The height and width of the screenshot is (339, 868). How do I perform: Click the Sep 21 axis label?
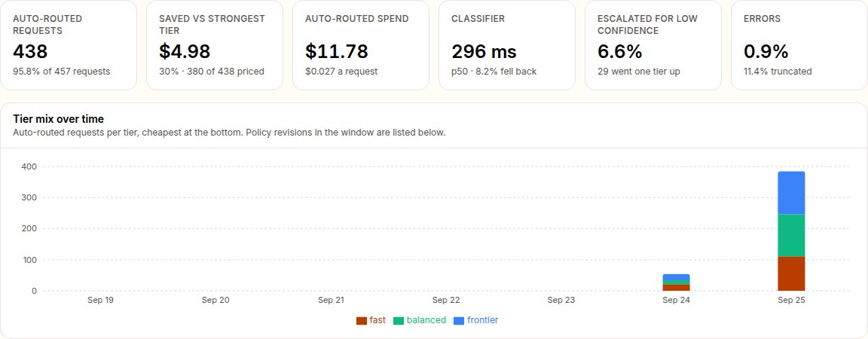coord(331,301)
